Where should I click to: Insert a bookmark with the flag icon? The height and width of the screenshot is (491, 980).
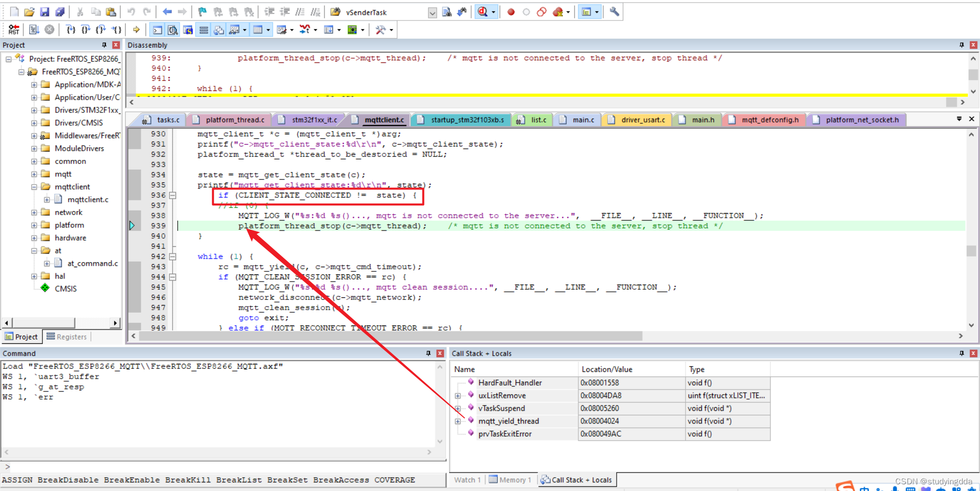(x=203, y=12)
